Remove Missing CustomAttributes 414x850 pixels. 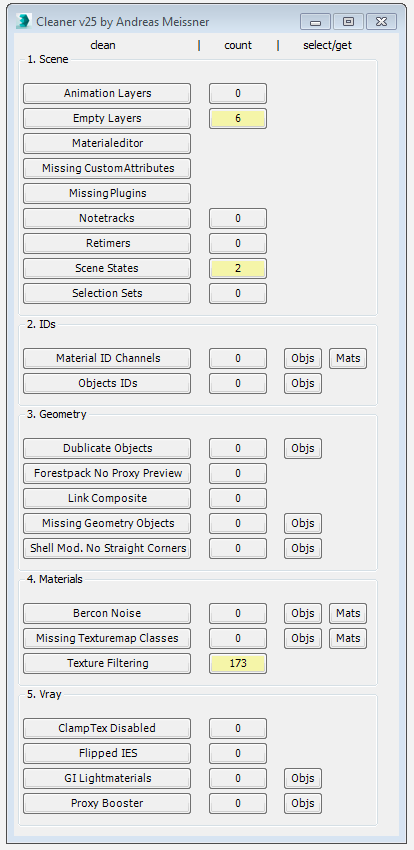107,168
